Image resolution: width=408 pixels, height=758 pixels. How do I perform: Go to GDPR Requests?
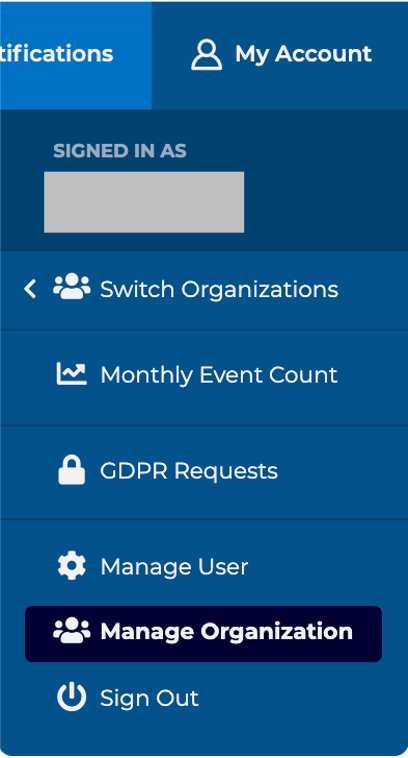(x=204, y=472)
